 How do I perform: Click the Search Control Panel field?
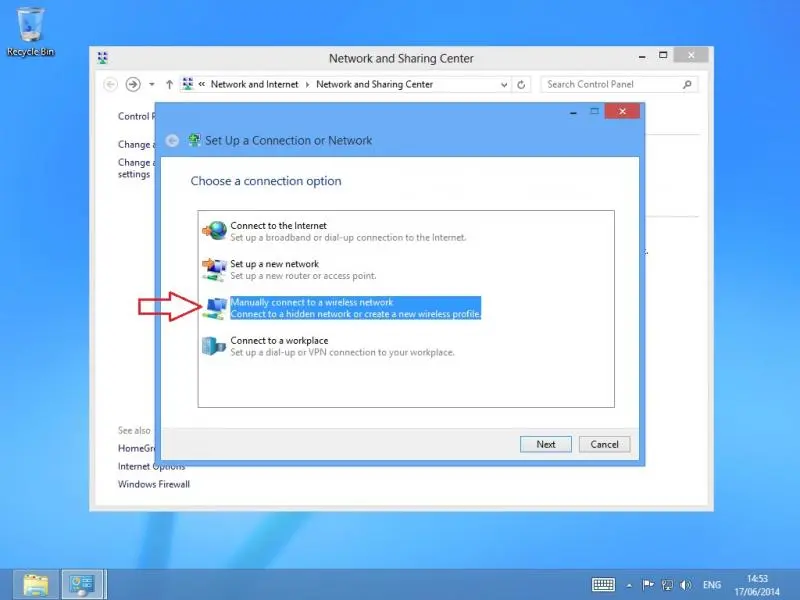(x=611, y=85)
